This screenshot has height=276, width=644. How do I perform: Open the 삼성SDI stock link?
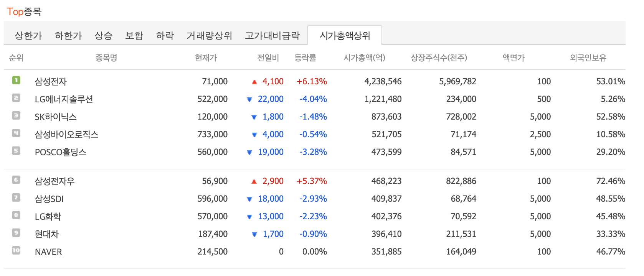tap(49, 199)
